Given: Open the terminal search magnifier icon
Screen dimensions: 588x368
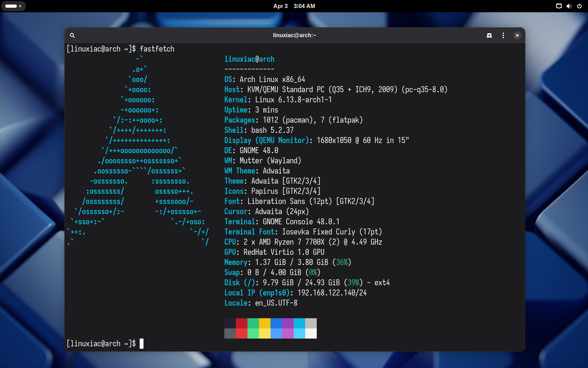Looking at the screenshot, I should coord(72,35).
